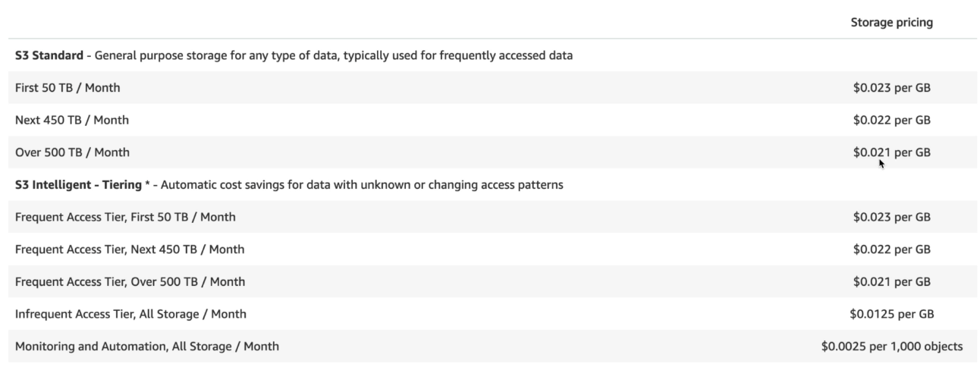Select the First 50 TB / Month row
This screenshot has height=367, width=980.
coord(68,88)
